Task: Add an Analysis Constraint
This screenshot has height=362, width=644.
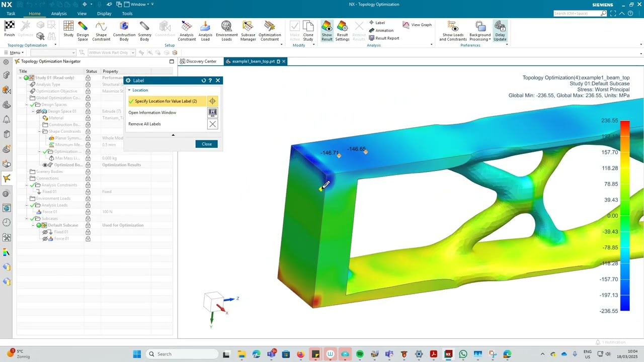Action: click(187, 30)
